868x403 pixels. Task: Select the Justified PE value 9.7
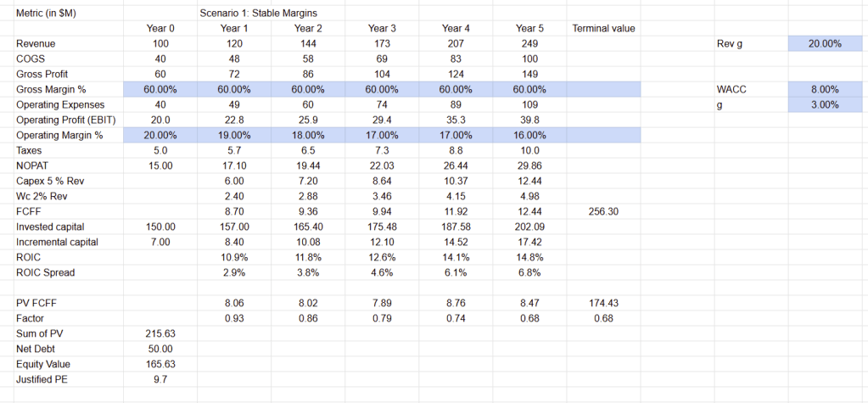pyautogui.click(x=160, y=379)
